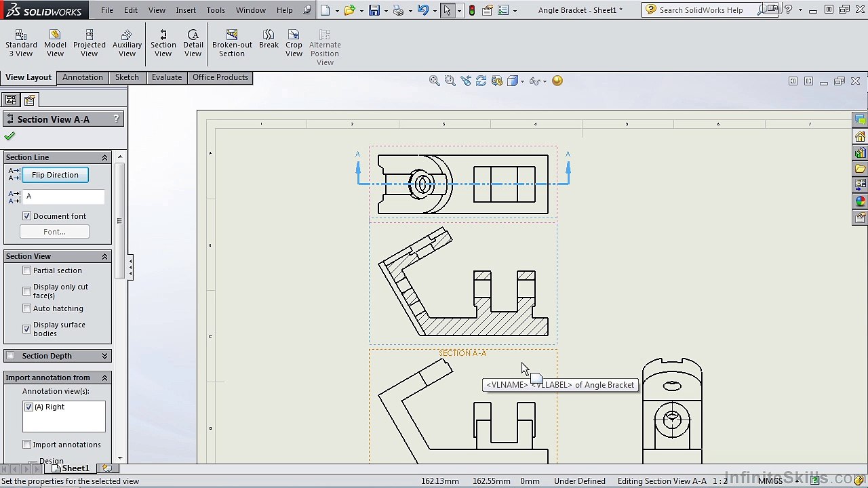
Task: Open the File menu
Action: pos(107,10)
